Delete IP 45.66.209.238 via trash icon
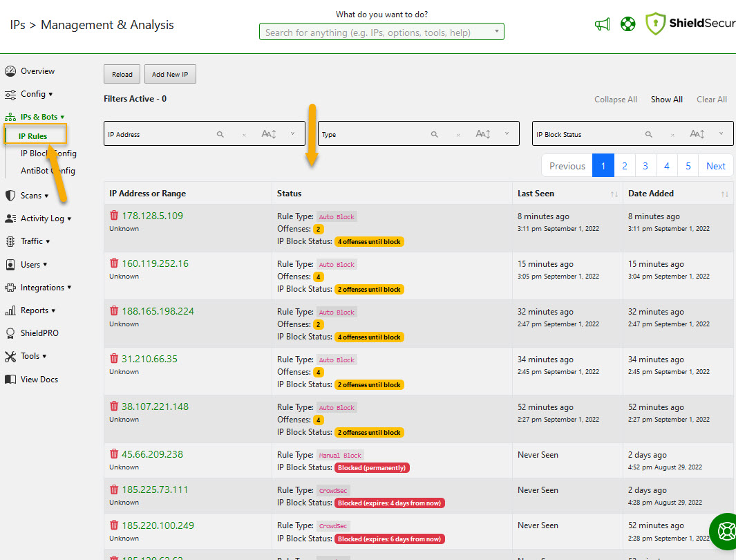Image resolution: width=736 pixels, height=560 pixels. click(x=113, y=454)
